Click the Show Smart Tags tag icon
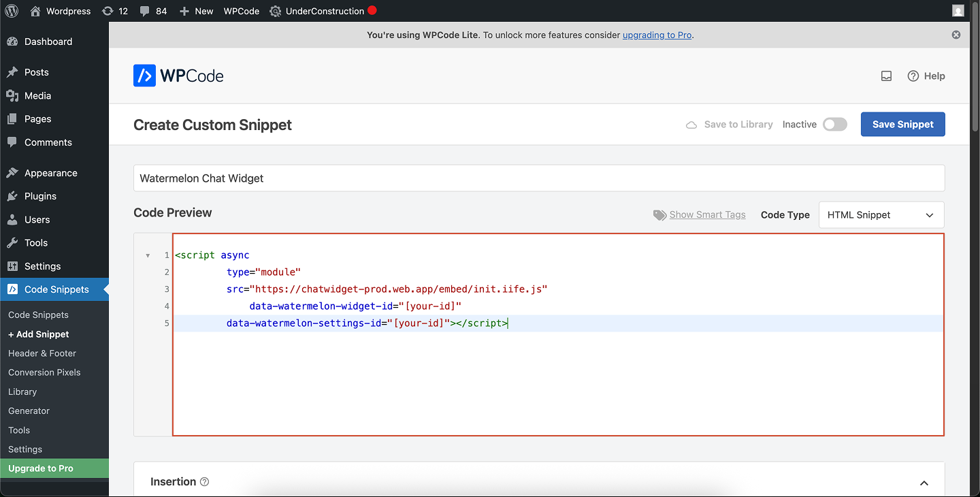 pos(659,214)
